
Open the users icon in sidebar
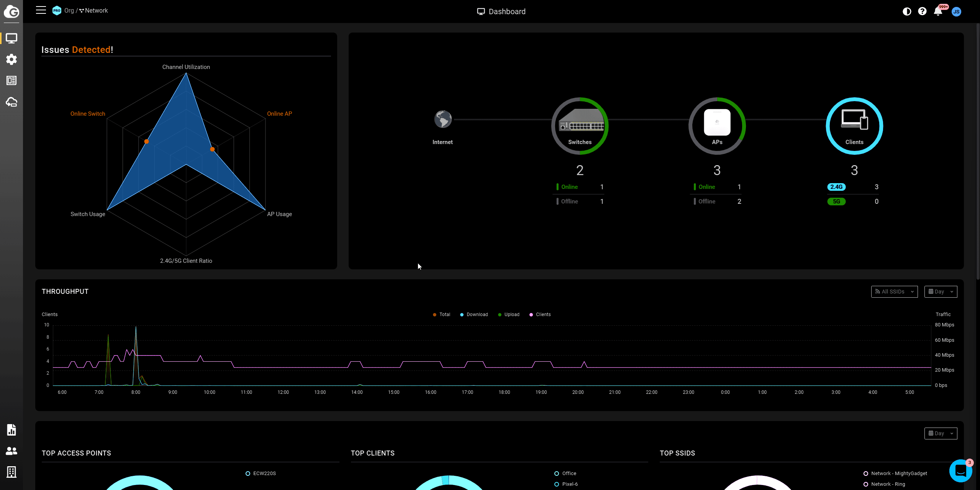click(x=11, y=451)
